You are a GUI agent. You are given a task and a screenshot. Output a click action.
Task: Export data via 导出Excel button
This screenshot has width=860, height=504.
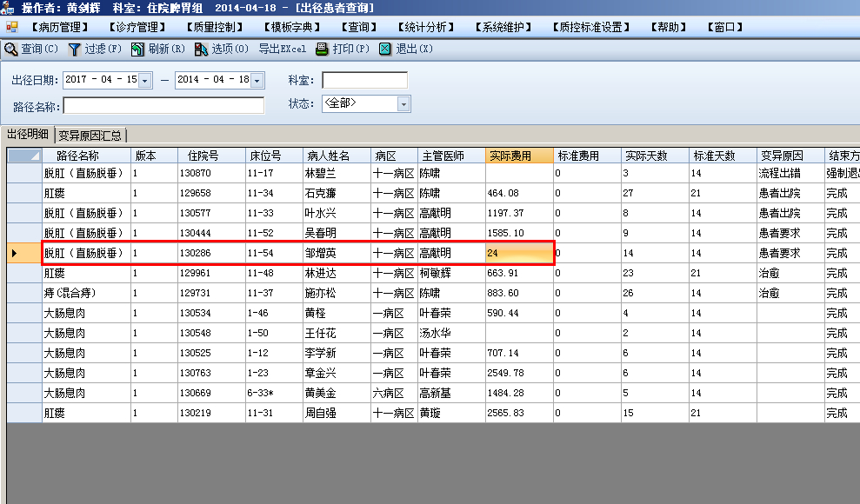(282, 50)
